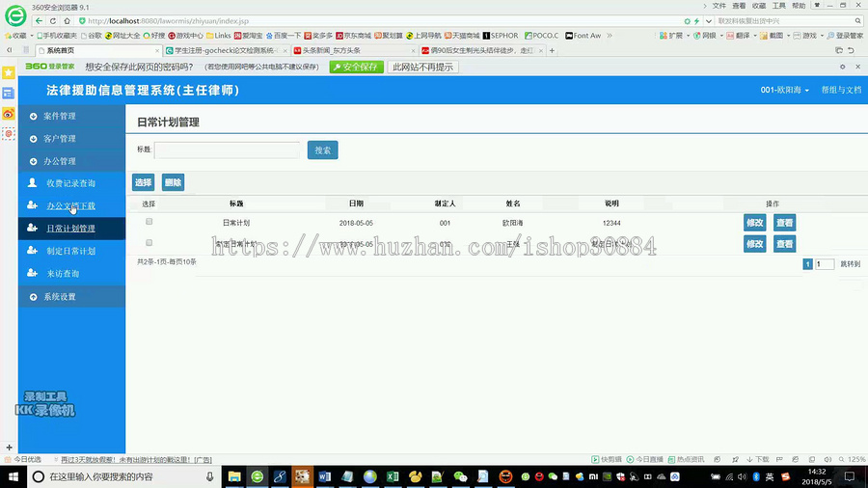This screenshot has height=488, width=868.
Task: Open the 收藏 menu in title bar
Action: click(x=759, y=6)
